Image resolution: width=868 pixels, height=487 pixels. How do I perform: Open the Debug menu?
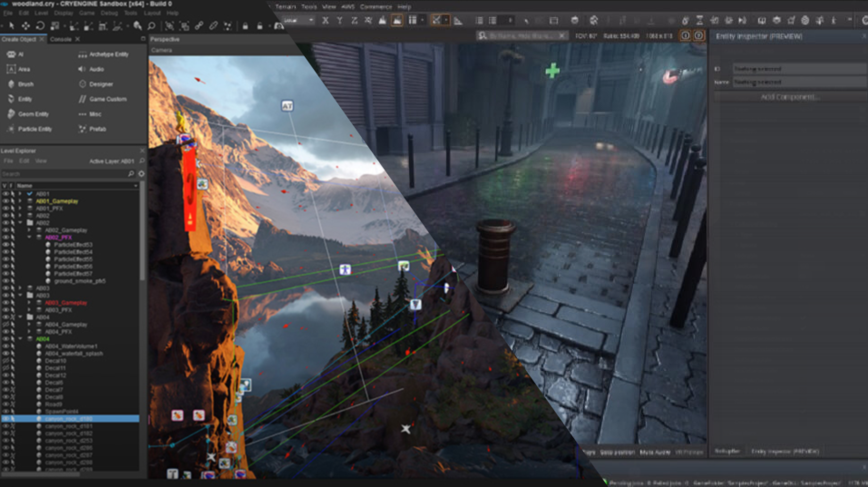click(109, 13)
